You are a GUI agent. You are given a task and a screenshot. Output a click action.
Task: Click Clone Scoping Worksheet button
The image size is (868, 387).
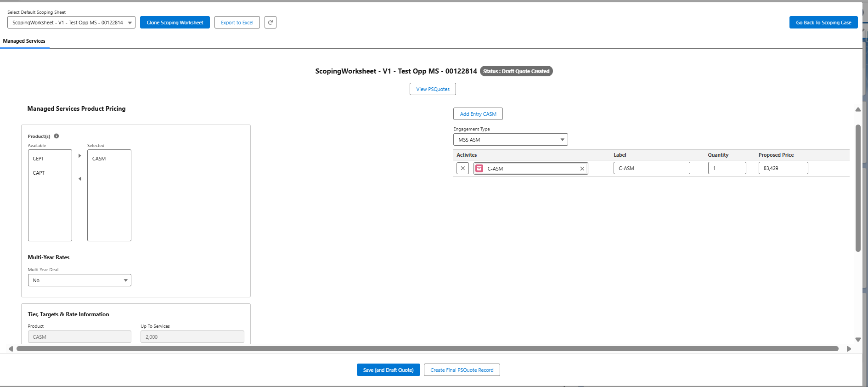pyautogui.click(x=175, y=23)
